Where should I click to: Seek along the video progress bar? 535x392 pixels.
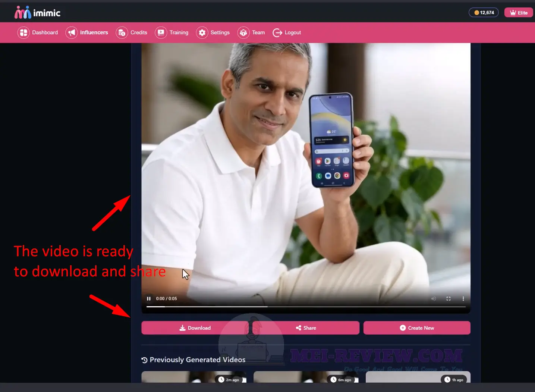pos(306,307)
